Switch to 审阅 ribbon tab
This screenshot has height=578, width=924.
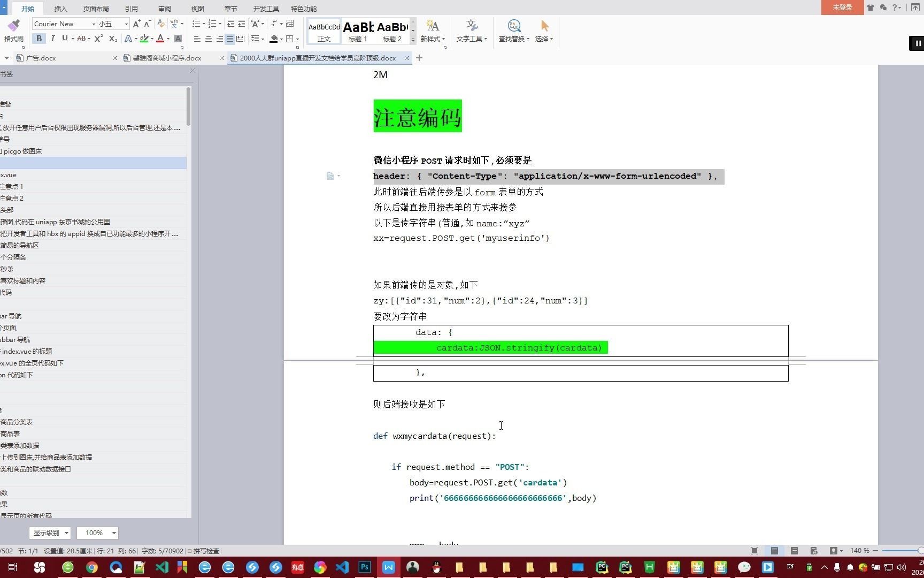pyautogui.click(x=165, y=9)
